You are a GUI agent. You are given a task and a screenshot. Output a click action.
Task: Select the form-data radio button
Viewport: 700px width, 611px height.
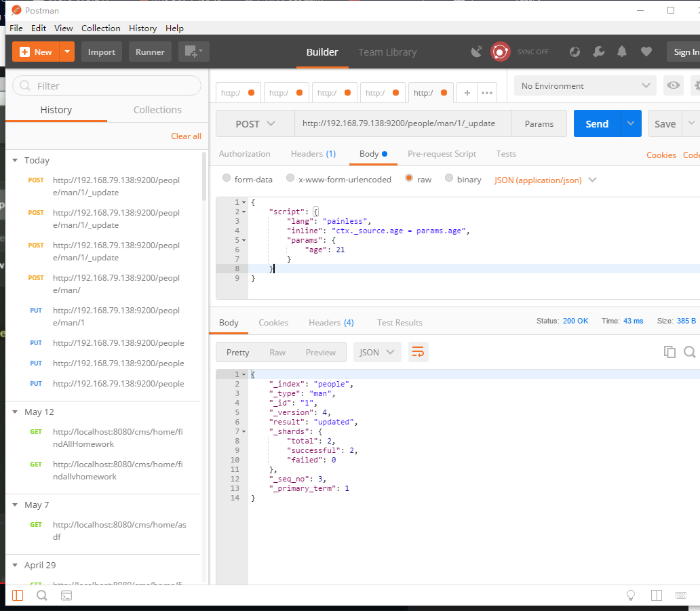pyautogui.click(x=227, y=179)
